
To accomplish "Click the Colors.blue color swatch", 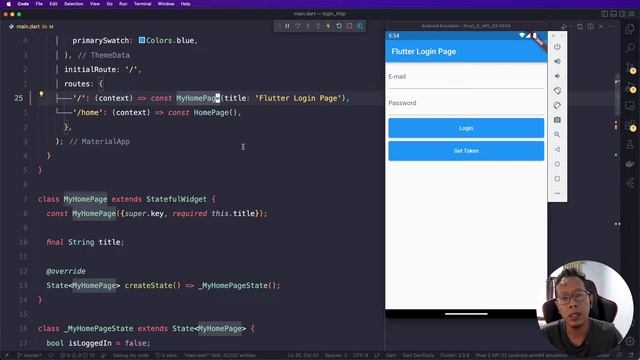I will pos(142,40).
